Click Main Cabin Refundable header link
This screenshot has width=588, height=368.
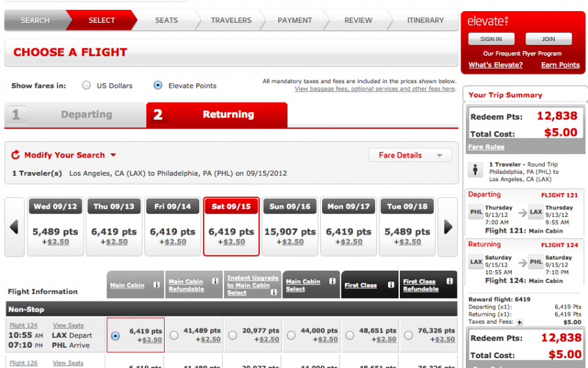[x=186, y=285]
